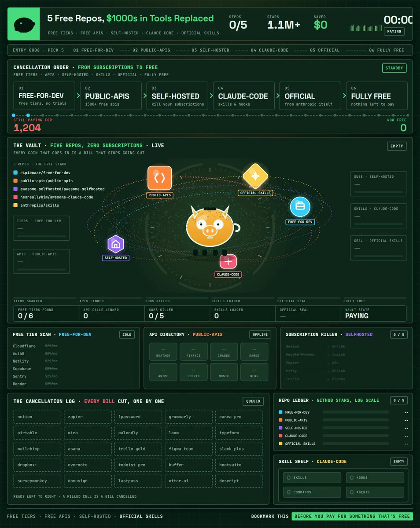Select the 01 FREE-FOR-DEV 'free tiers, no trials' card
This screenshot has height=528, width=420.
coord(44,96)
